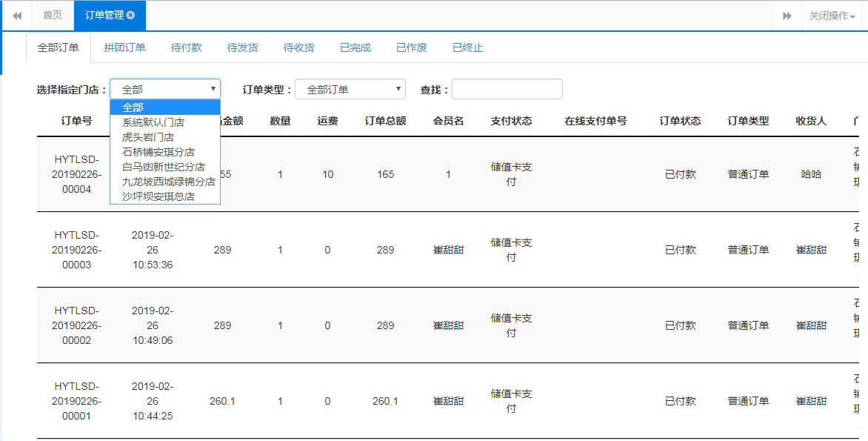
Task: Open the 已完成 sub-tab
Action: click(x=355, y=47)
